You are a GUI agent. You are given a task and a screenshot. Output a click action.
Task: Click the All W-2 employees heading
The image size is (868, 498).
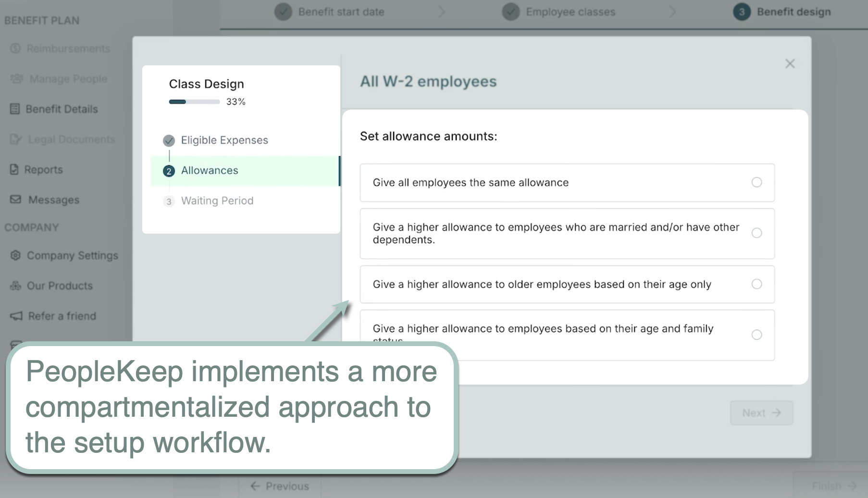428,81
